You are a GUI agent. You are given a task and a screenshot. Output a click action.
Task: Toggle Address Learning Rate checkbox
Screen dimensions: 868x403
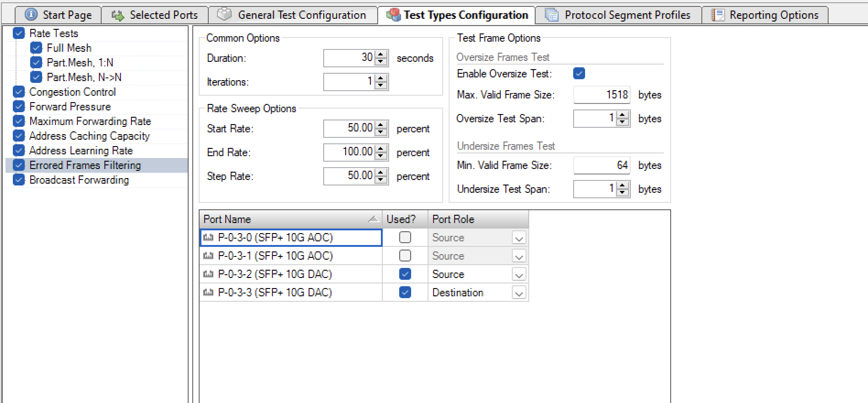[x=19, y=150]
